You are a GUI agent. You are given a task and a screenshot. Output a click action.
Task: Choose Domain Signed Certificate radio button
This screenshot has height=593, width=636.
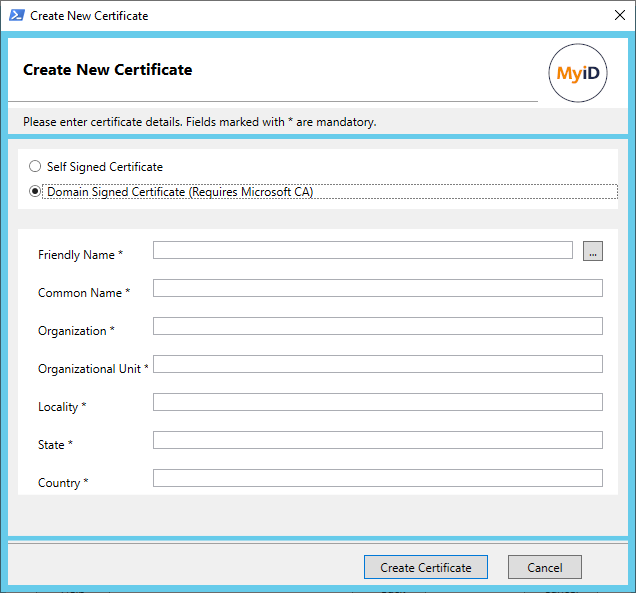(35, 192)
